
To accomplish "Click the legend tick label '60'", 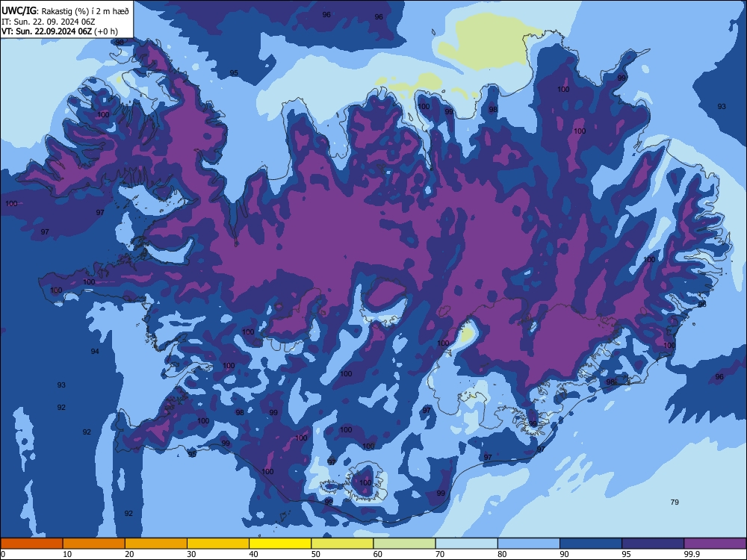I will click(x=378, y=554).
